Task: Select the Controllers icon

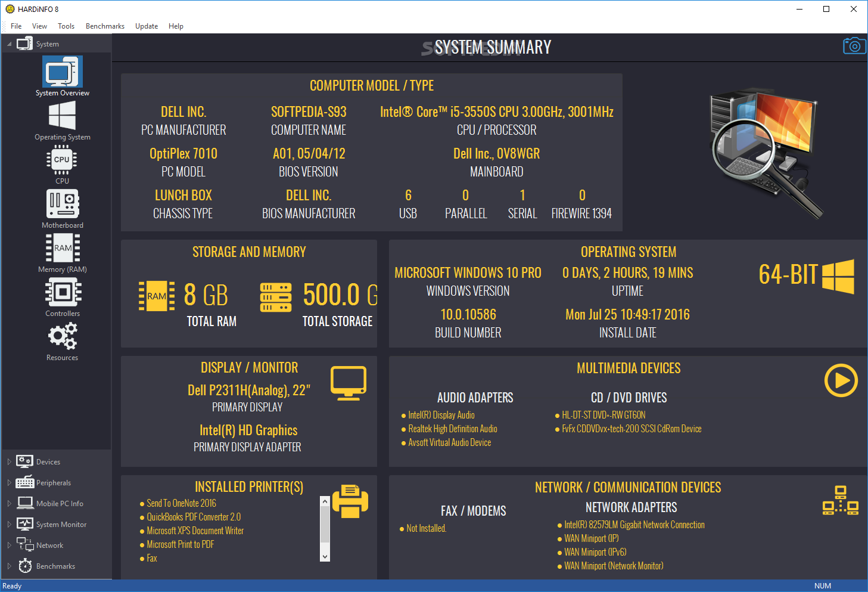Action: click(x=63, y=293)
